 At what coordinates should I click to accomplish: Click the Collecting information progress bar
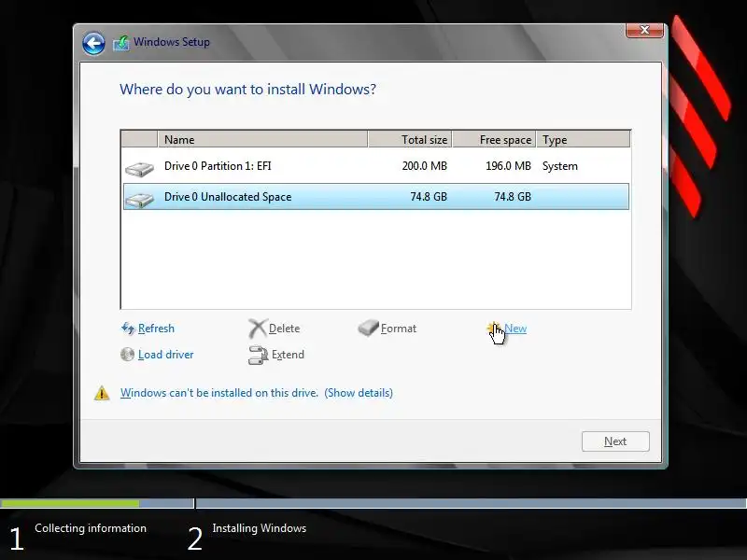[97, 503]
